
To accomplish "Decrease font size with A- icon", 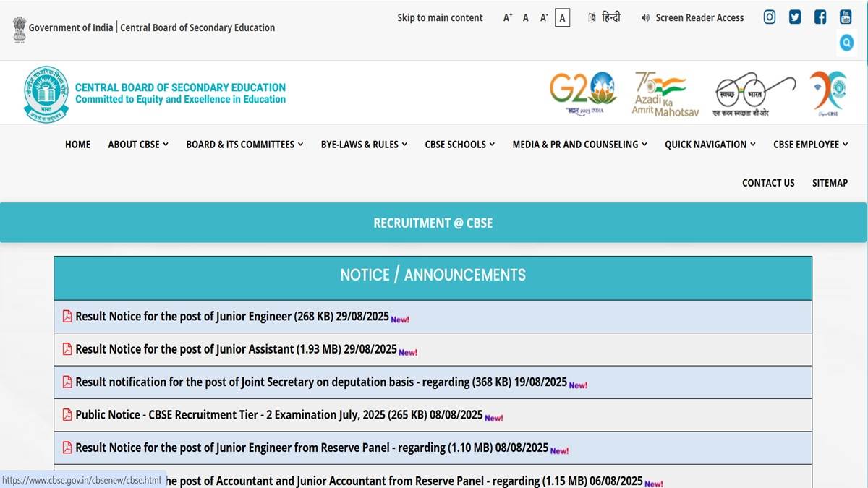I will [544, 18].
